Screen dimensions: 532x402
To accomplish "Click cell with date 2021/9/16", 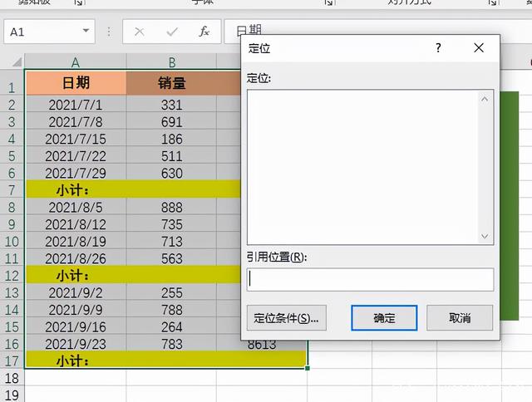I will coord(76,326).
